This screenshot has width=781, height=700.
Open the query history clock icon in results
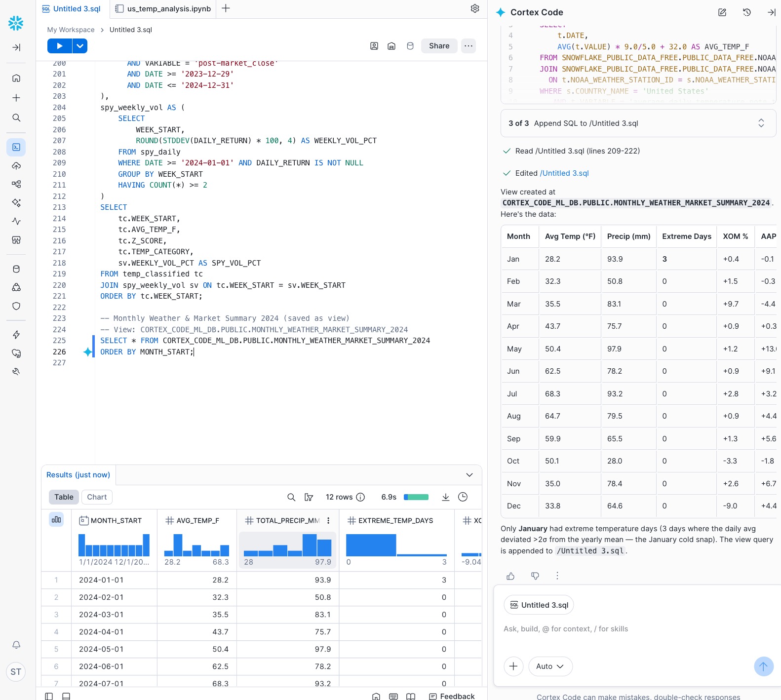coord(463,497)
